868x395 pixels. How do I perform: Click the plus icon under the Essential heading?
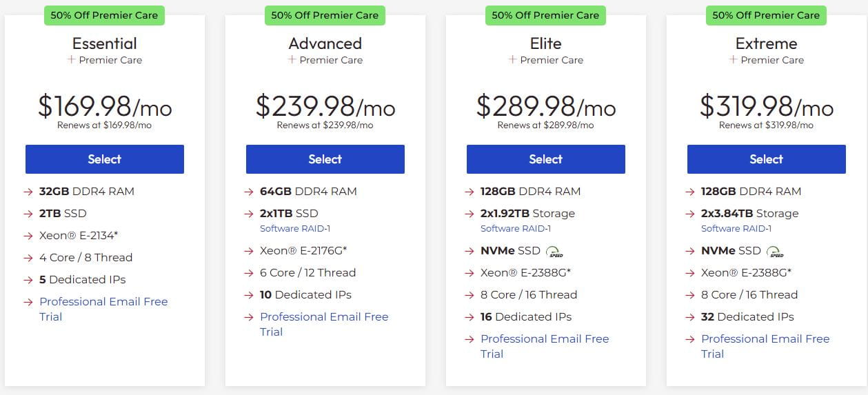(71, 60)
